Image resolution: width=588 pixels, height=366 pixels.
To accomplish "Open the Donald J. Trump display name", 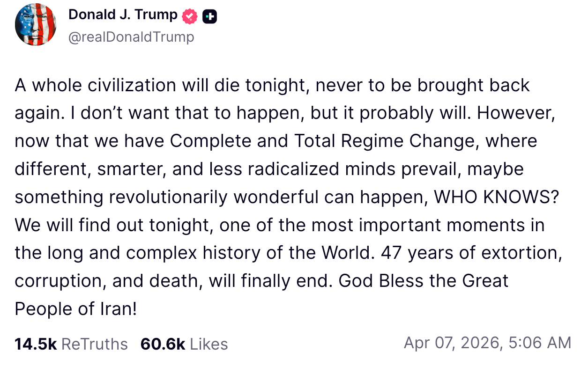I will (123, 15).
